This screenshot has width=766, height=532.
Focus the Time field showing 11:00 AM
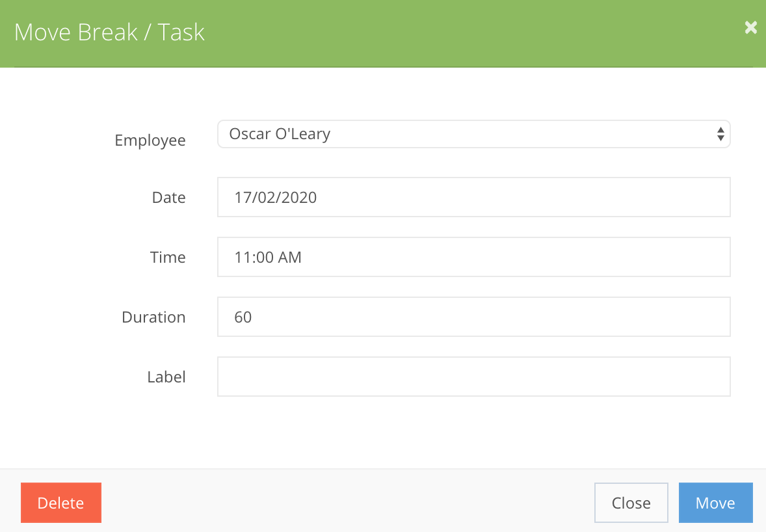coord(473,257)
